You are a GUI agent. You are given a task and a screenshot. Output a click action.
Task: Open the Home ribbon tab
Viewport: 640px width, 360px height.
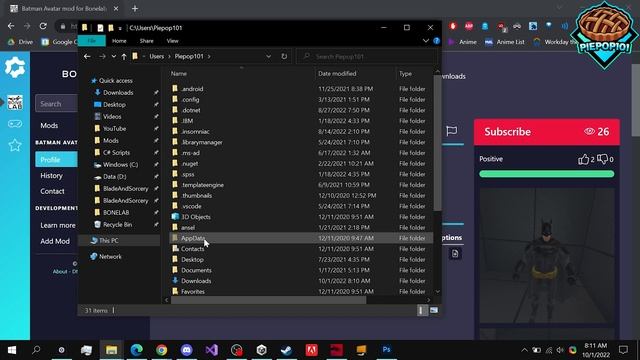pyautogui.click(x=119, y=41)
